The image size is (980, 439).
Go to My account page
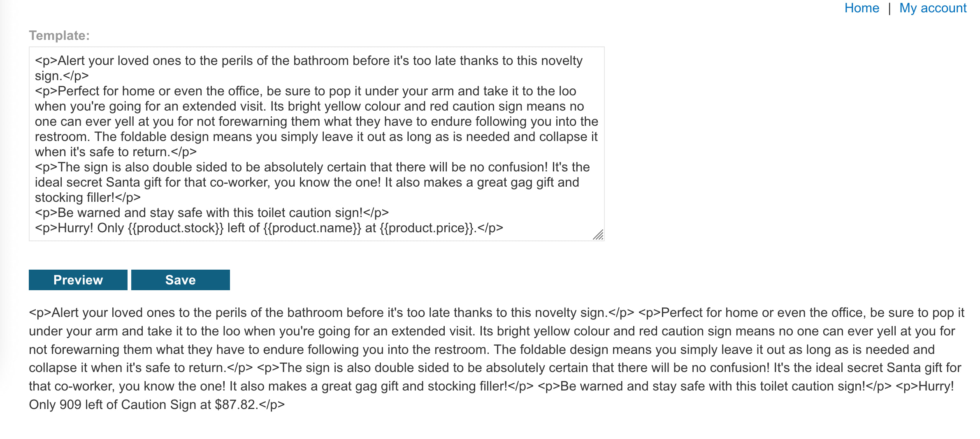click(933, 8)
